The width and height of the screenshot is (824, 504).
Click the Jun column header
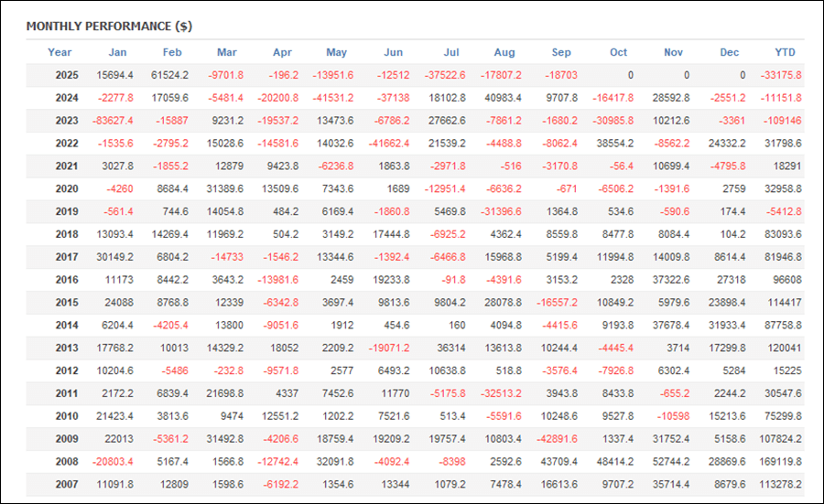393,52
